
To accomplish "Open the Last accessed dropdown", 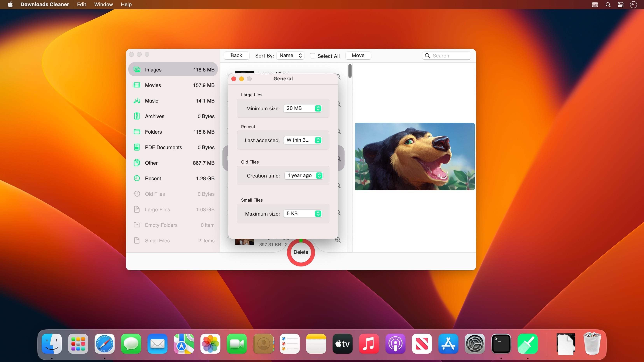I will click(x=303, y=140).
